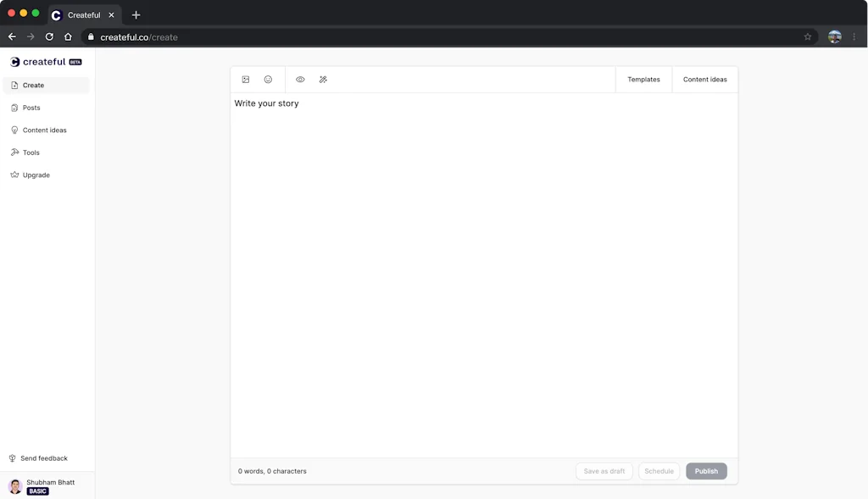
Task: Click the Upgrade crown icon
Action: pyautogui.click(x=14, y=175)
